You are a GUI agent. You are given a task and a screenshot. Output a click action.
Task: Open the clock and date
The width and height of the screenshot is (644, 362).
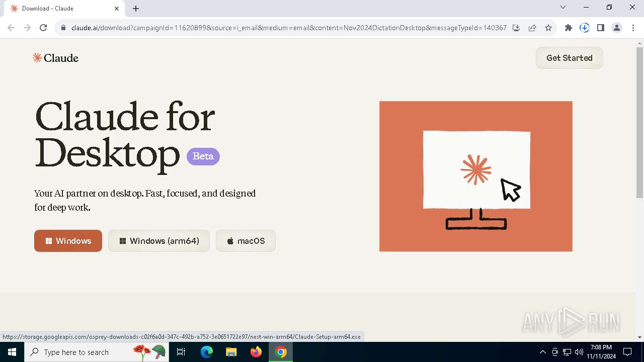[x=601, y=352]
